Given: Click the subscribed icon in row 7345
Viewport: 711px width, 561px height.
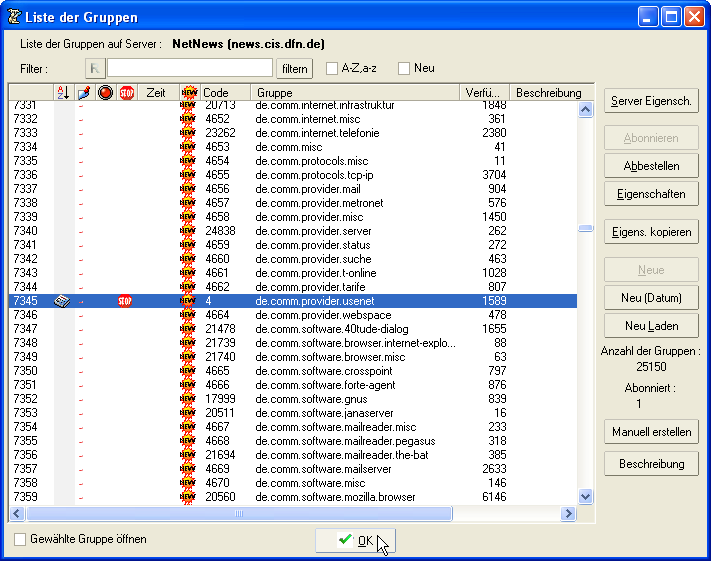Looking at the screenshot, I should 62,301.
